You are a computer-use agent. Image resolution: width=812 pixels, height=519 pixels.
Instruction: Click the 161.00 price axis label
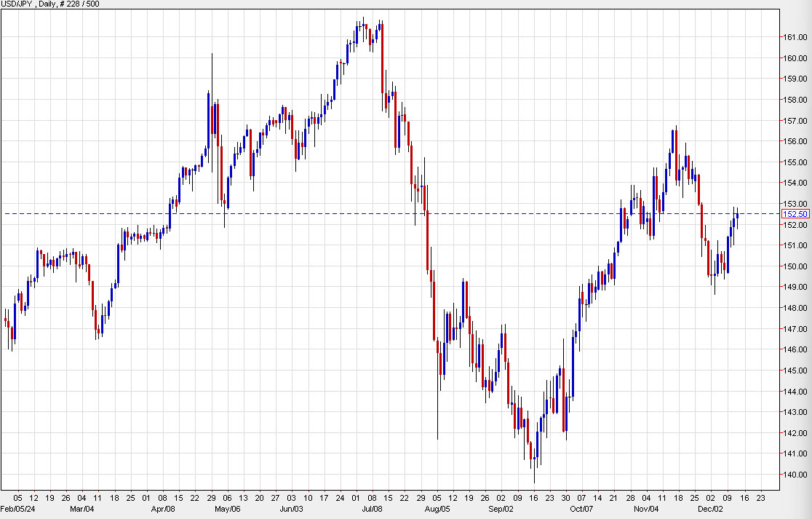[795, 35]
